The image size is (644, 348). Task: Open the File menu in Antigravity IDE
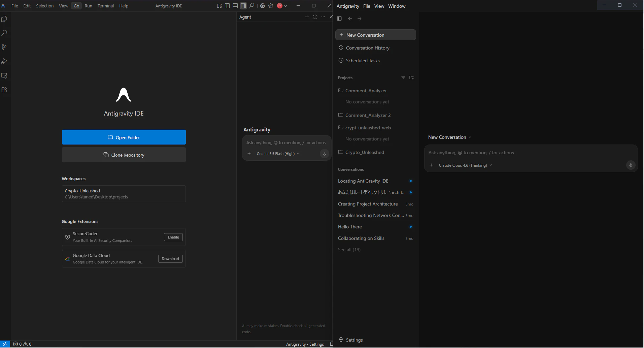(x=15, y=6)
